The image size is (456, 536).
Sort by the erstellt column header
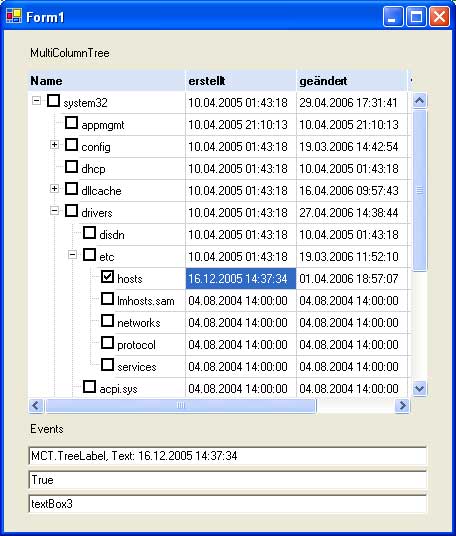[x=241, y=81]
